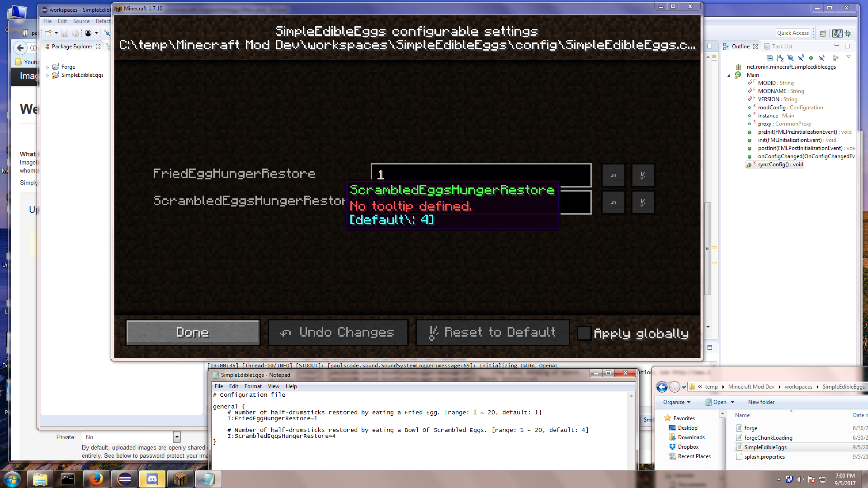
Task: Open Eclipse File menu
Action: coord(47,21)
